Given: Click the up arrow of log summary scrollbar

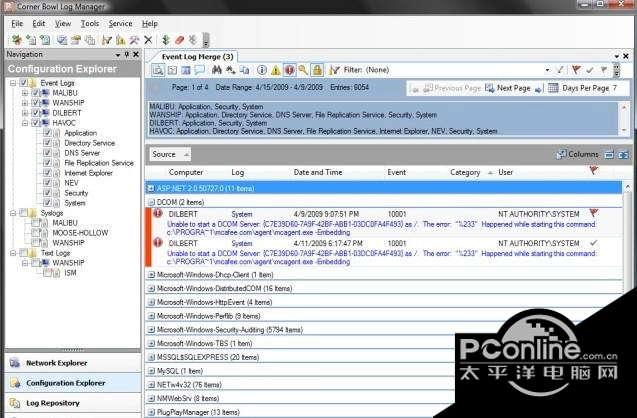Looking at the screenshot, I should click(624, 107).
